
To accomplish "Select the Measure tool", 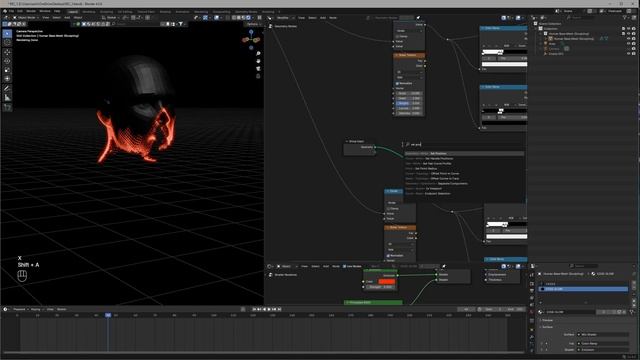I will pos(7,98).
